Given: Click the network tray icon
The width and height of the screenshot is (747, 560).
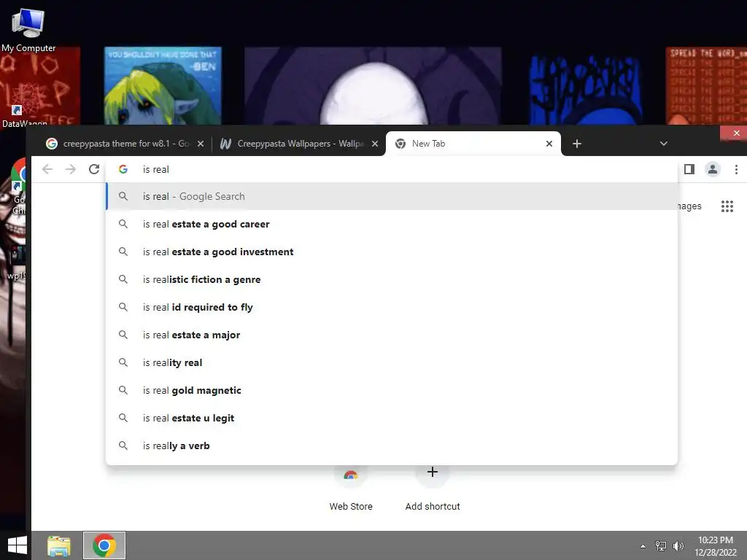Looking at the screenshot, I should tap(661, 545).
